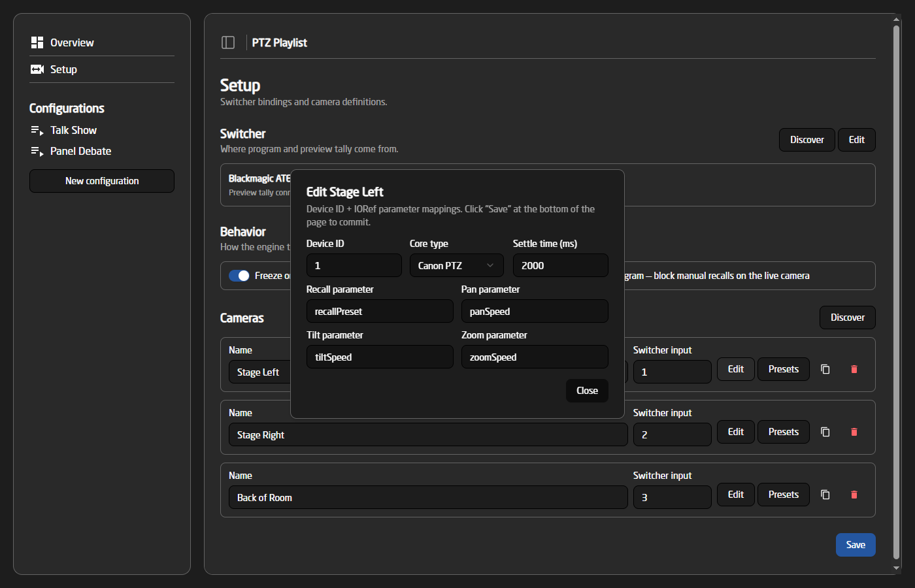Duplicate the Back of Room camera
The height and width of the screenshot is (588, 915).
pyautogui.click(x=825, y=495)
